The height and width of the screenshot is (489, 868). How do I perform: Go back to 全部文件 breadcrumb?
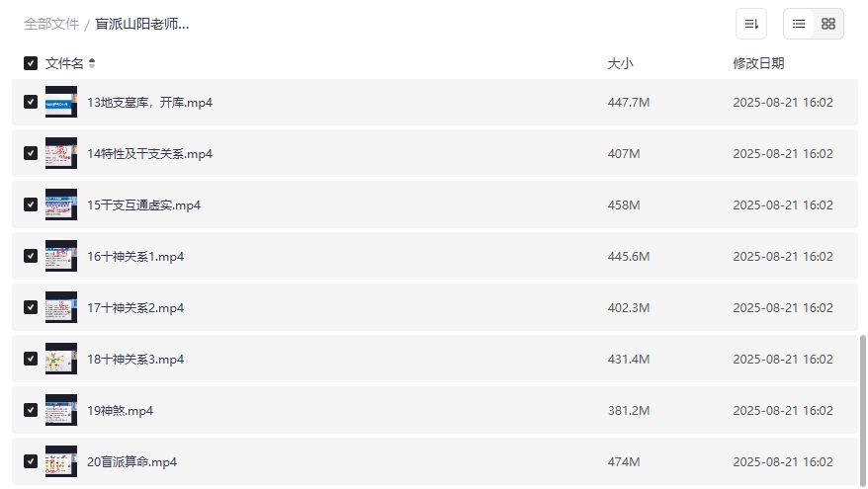pos(50,24)
